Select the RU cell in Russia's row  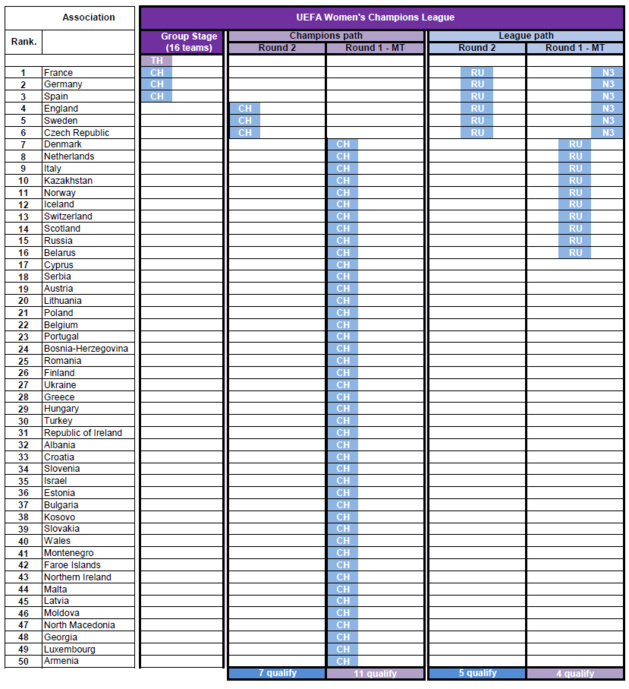coord(575,241)
